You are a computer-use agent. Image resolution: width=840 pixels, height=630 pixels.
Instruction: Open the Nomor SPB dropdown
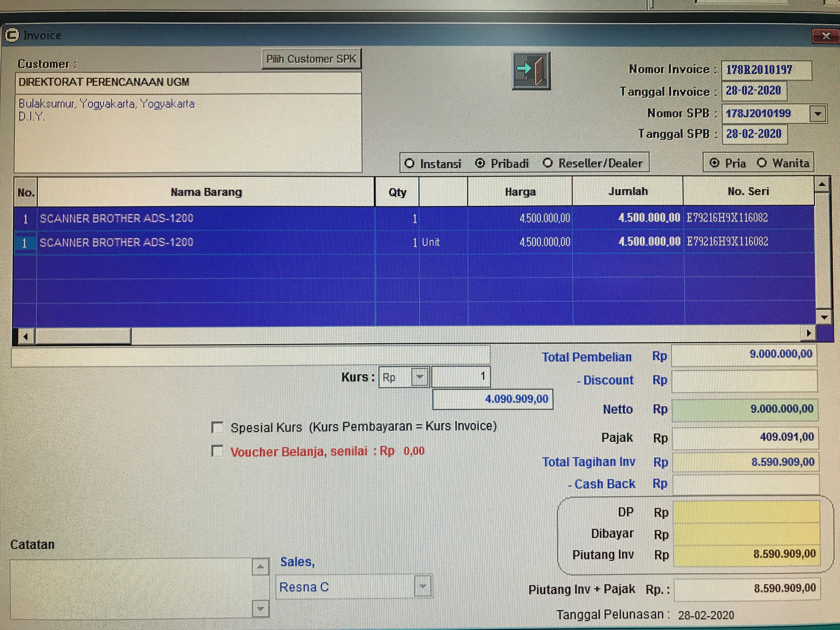(x=817, y=114)
